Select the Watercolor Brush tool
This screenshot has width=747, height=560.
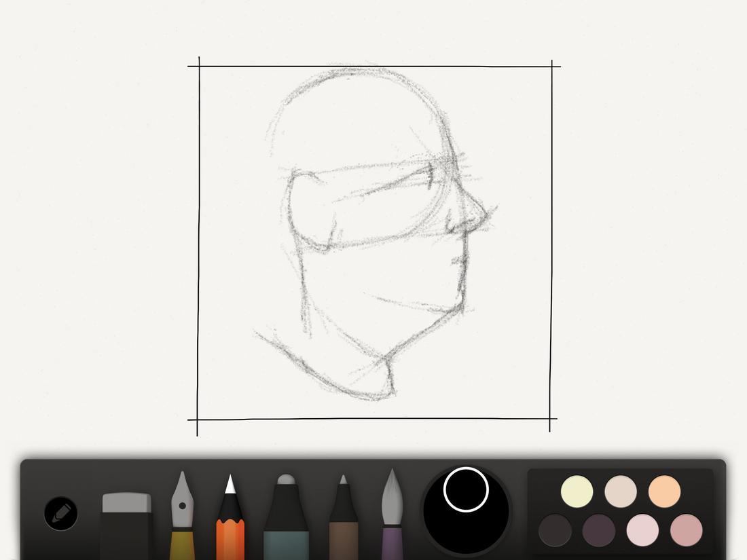click(x=393, y=516)
